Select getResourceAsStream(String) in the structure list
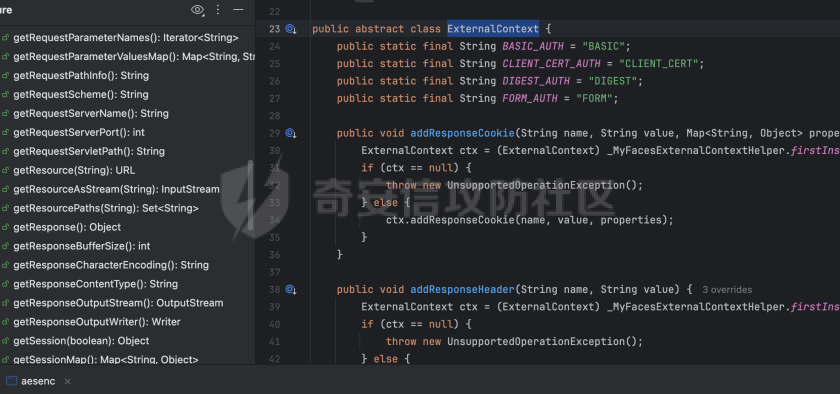The image size is (840, 394). [116, 189]
